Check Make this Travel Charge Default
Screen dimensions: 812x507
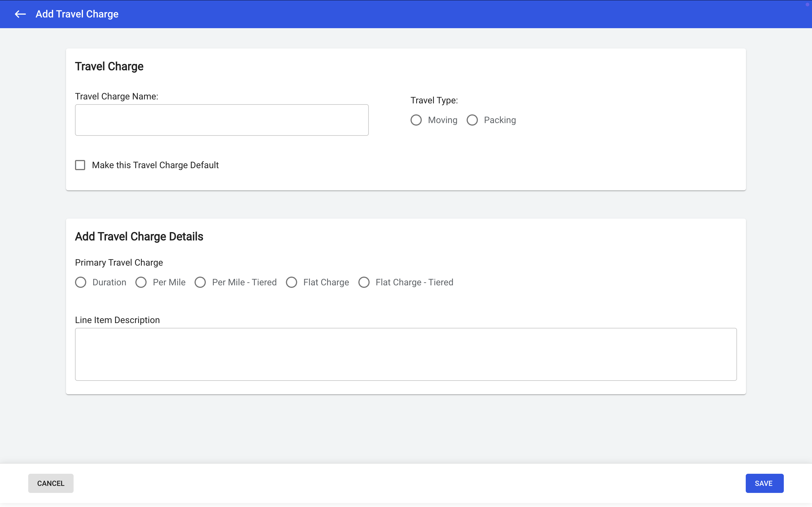pyautogui.click(x=80, y=165)
